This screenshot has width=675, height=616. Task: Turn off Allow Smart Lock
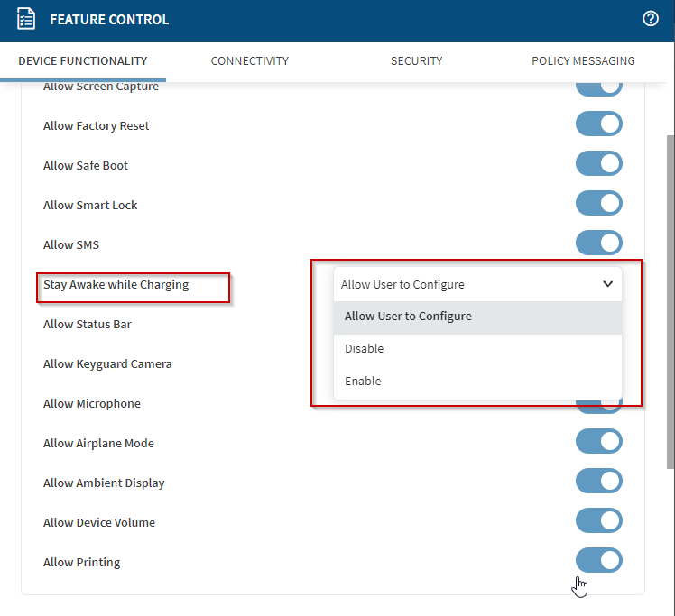[x=599, y=204]
